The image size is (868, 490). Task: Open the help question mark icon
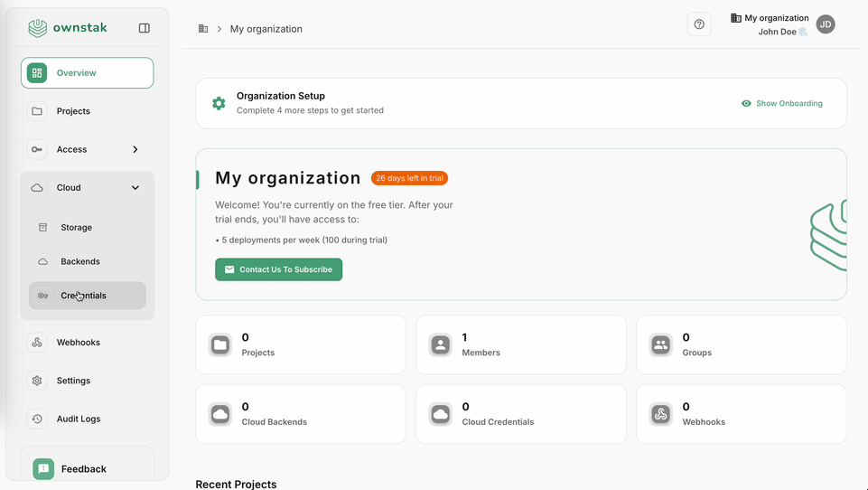tap(699, 24)
